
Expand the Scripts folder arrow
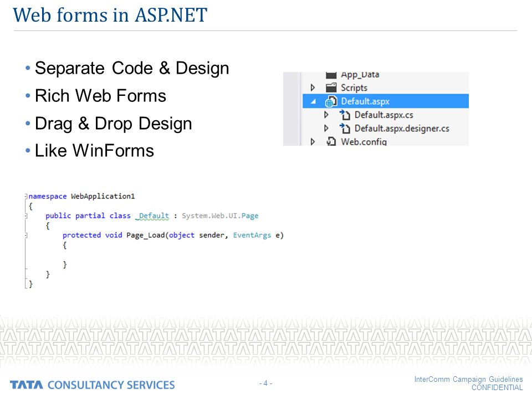pyautogui.click(x=313, y=88)
